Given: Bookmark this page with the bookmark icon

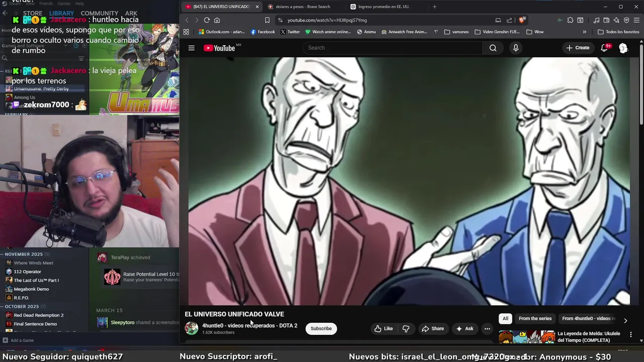Looking at the screenshot, I should 267,20.
